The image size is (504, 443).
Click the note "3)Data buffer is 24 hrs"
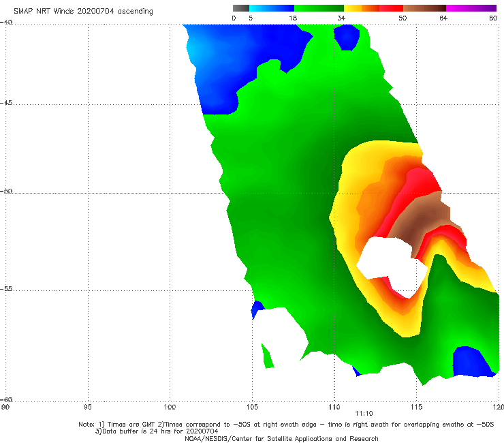coord(157,431)
